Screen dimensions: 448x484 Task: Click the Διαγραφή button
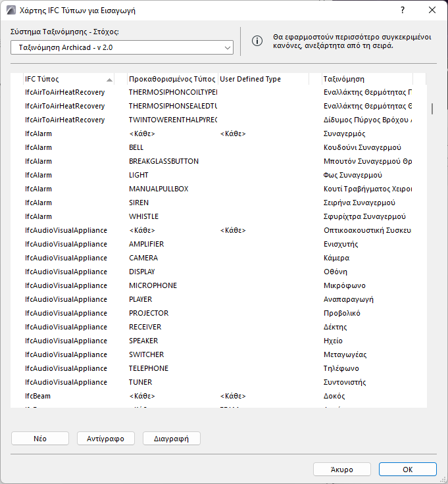coord(171,439)
